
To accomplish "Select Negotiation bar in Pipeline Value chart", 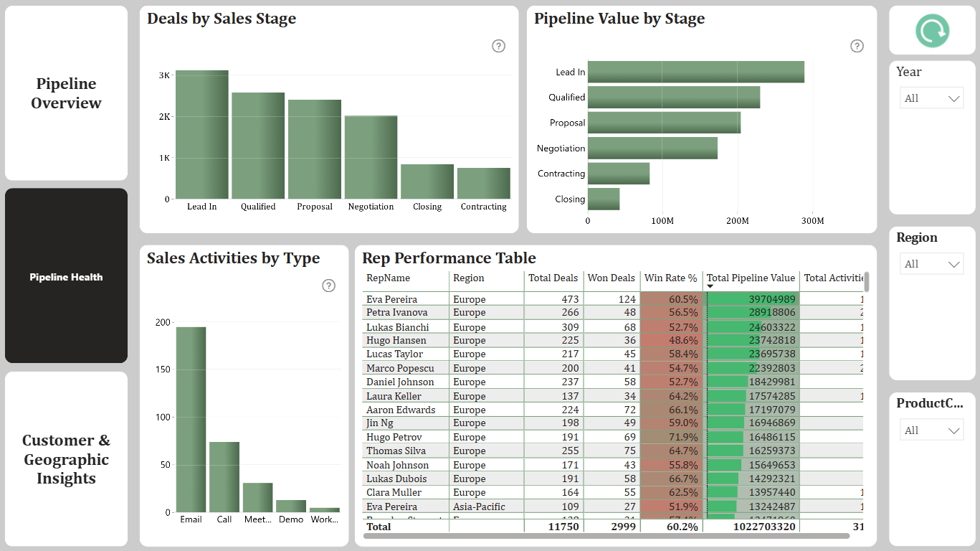I will click(652, 148).
